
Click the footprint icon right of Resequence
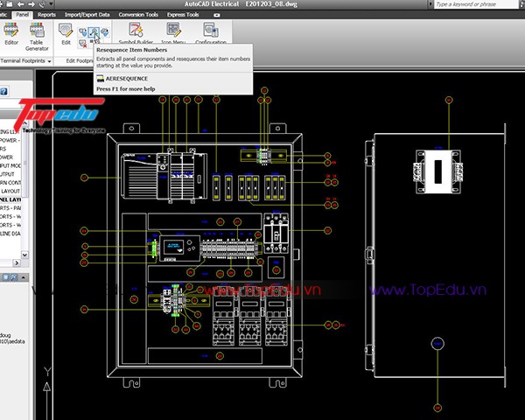tap(105, 32)
